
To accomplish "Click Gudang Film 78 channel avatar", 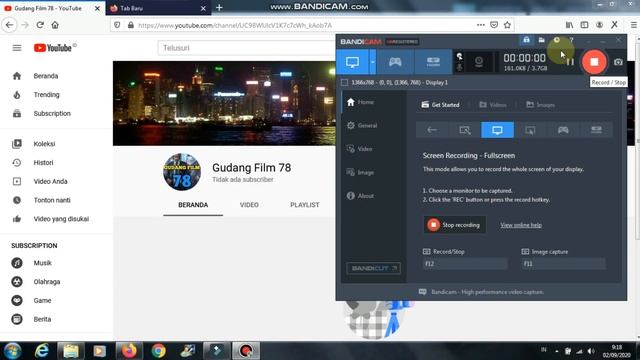I will pyautogui.click(x=182, y=172).
